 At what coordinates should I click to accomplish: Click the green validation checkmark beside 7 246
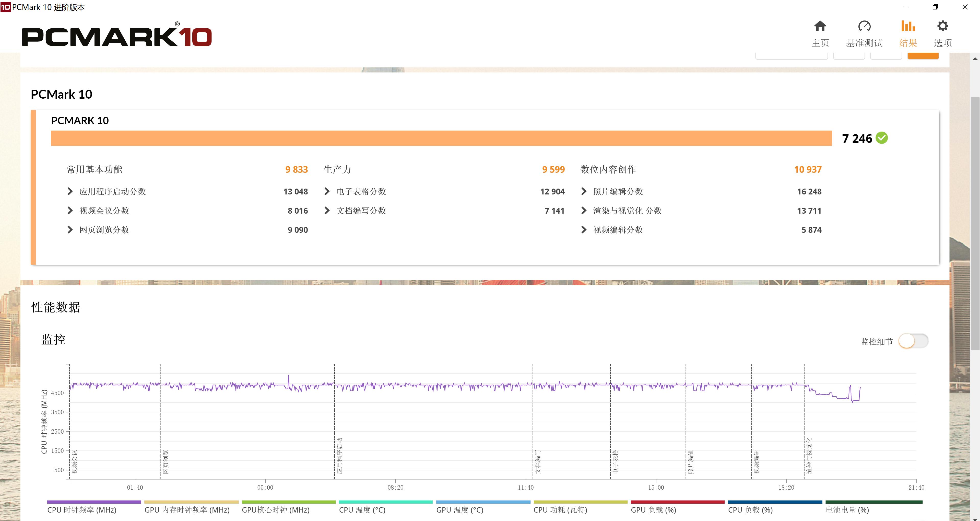point(881,138)
